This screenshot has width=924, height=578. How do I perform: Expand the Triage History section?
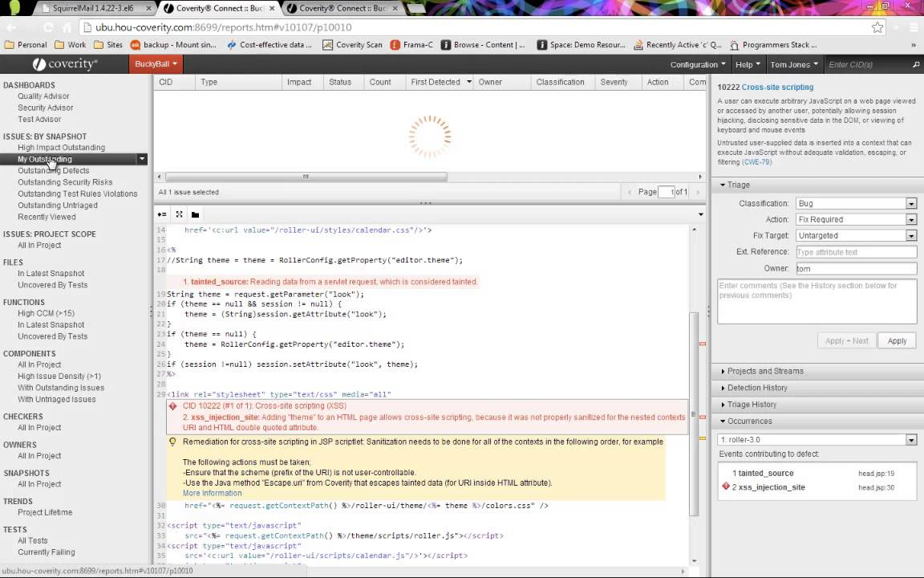(x=748, y=404)
